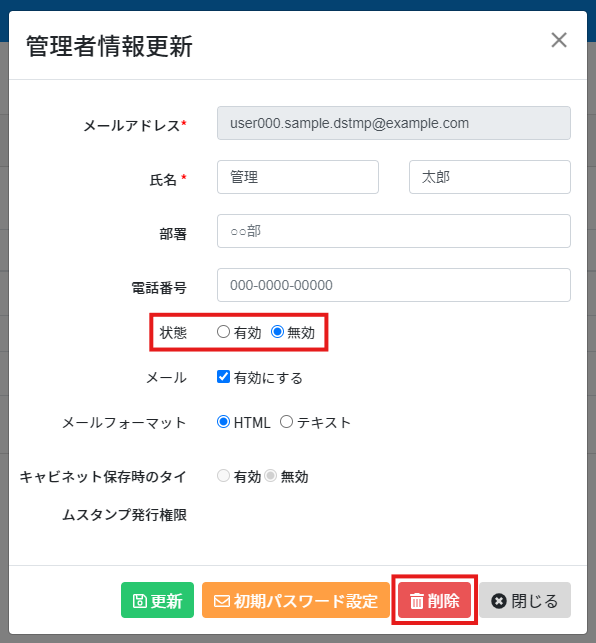The image size is (596, 643).
Task: Click the 部署 department input field
Action: pos(394,231)
